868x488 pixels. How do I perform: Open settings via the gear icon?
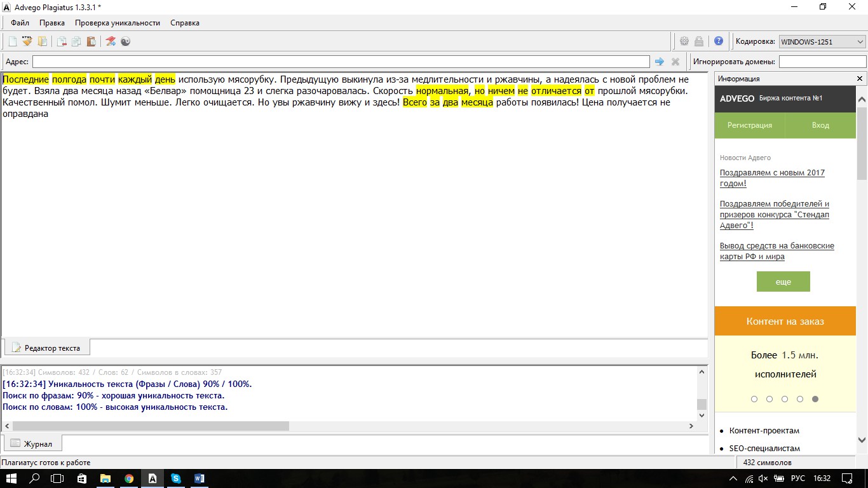[x=684, y=41]
